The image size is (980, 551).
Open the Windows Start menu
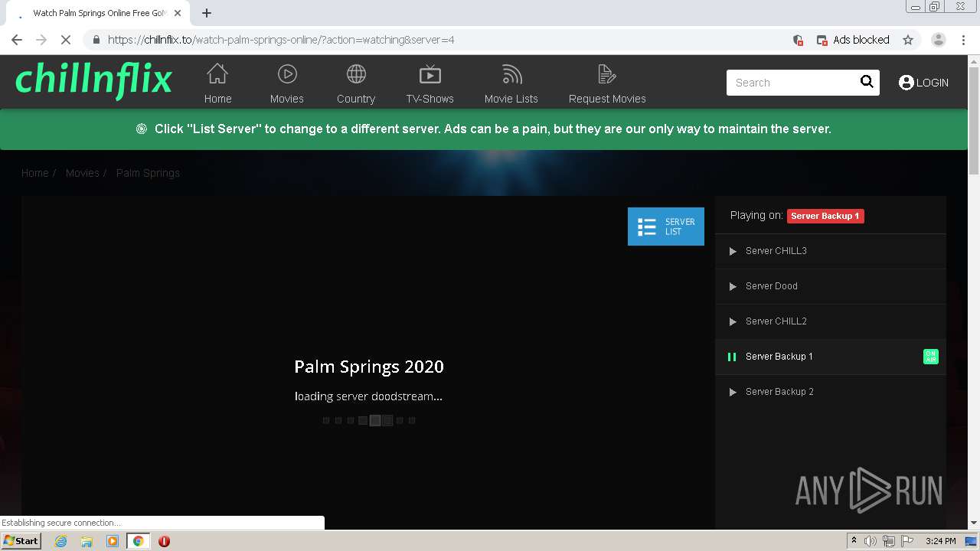(21, 540)
